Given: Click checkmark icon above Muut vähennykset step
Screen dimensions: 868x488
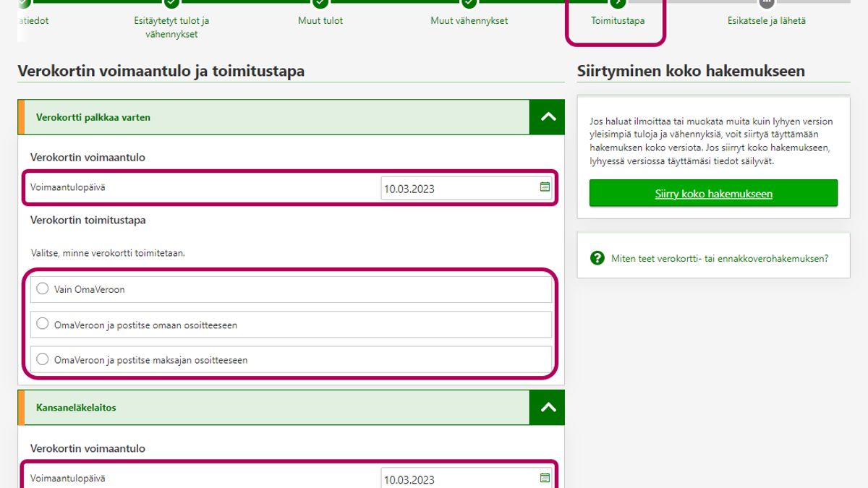Looking at the screenshot, I should click(x=469, y=3).
